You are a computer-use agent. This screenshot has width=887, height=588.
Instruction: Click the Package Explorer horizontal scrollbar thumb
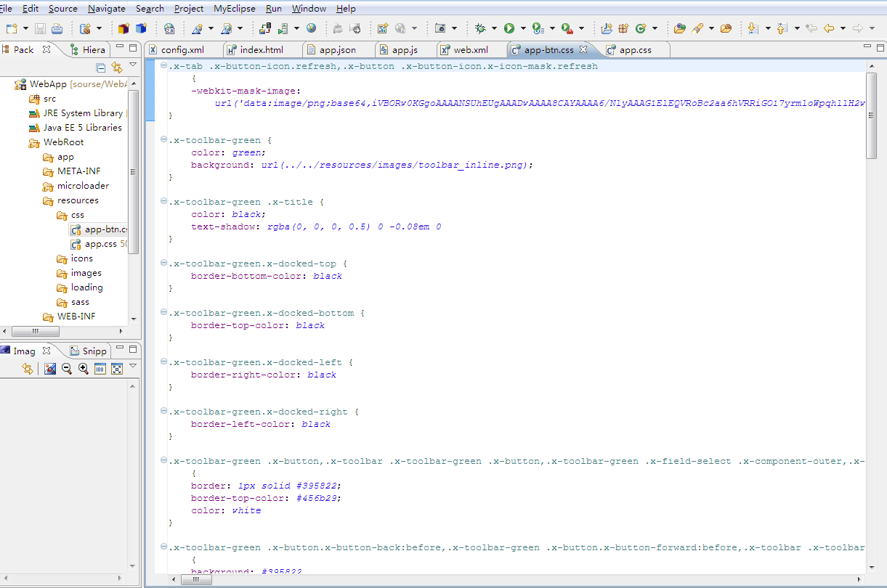pos(36,331)
